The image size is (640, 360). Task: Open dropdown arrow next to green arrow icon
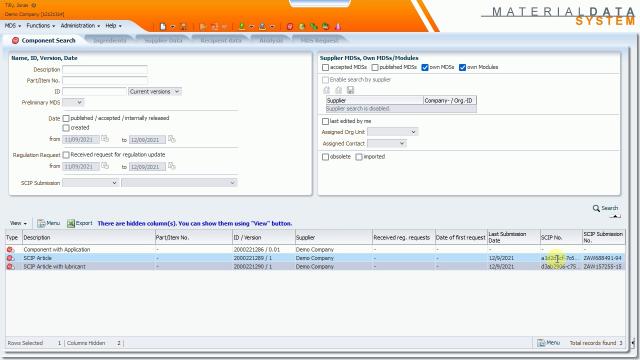coord(251,27)
